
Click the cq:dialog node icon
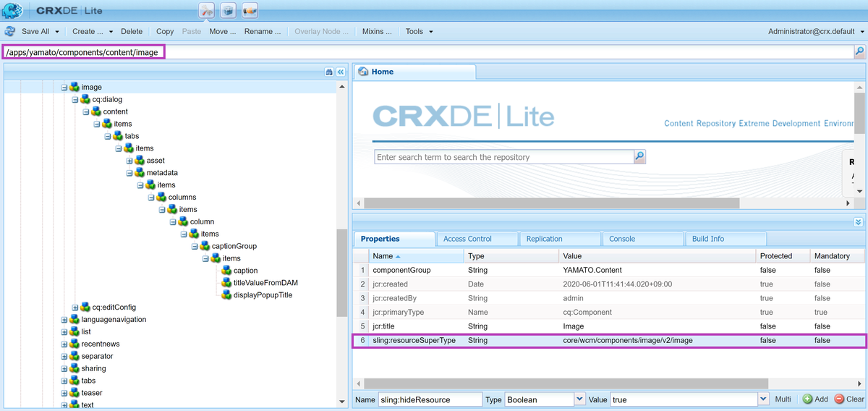click(85, 99)
